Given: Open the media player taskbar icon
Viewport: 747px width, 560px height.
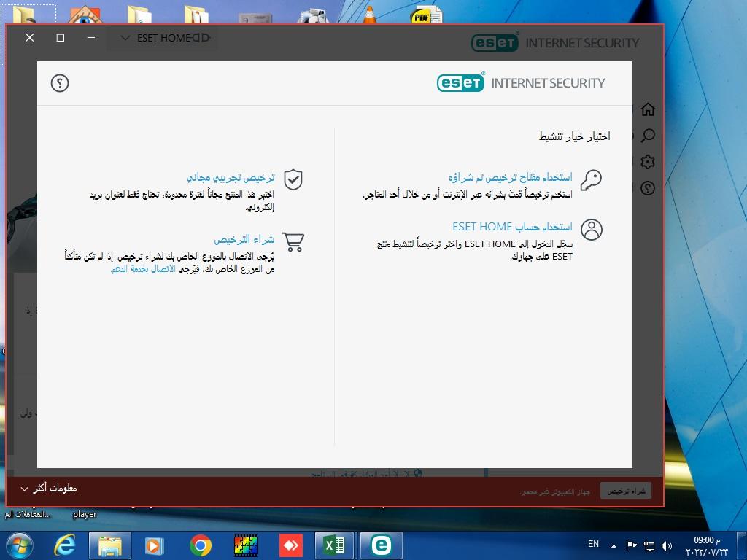Looking at the screenshot, I should [154, 545].
